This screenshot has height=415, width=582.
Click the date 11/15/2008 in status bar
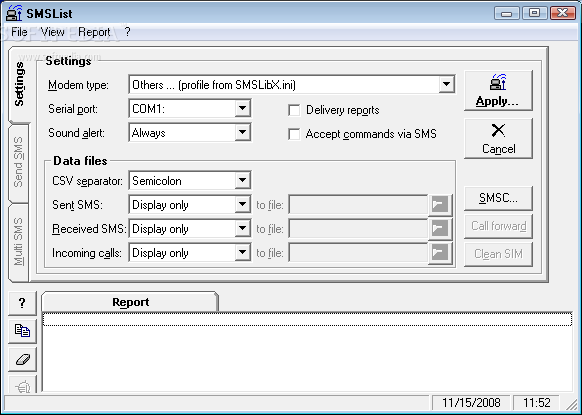pyautogui.click(x=471, y=403)
